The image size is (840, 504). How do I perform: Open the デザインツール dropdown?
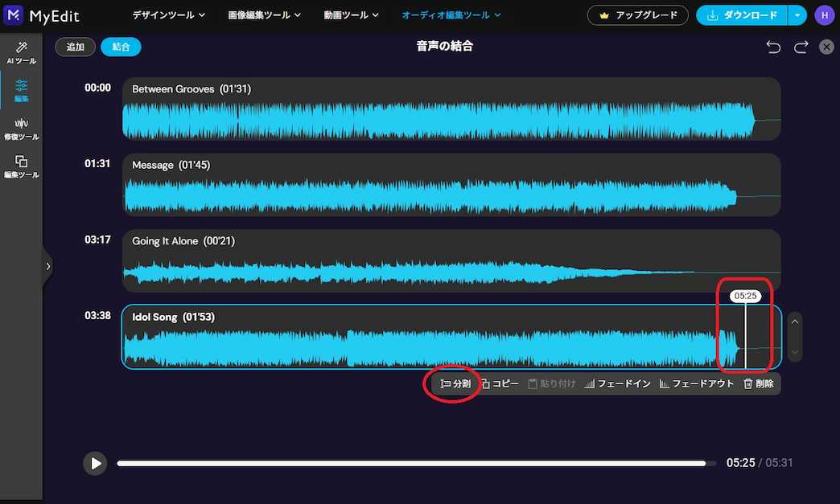pyautogui.click(x=167, y=14)
